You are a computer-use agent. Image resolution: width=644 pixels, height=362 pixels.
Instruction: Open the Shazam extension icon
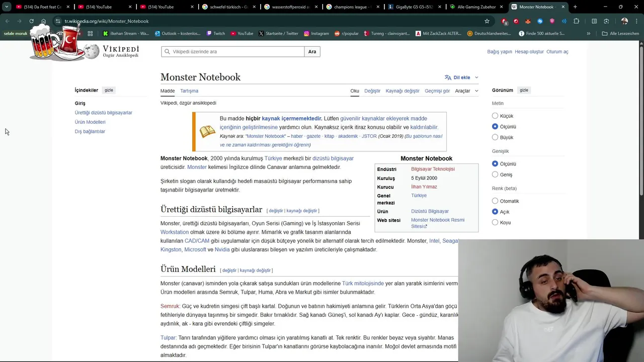[x=540, y=21]
